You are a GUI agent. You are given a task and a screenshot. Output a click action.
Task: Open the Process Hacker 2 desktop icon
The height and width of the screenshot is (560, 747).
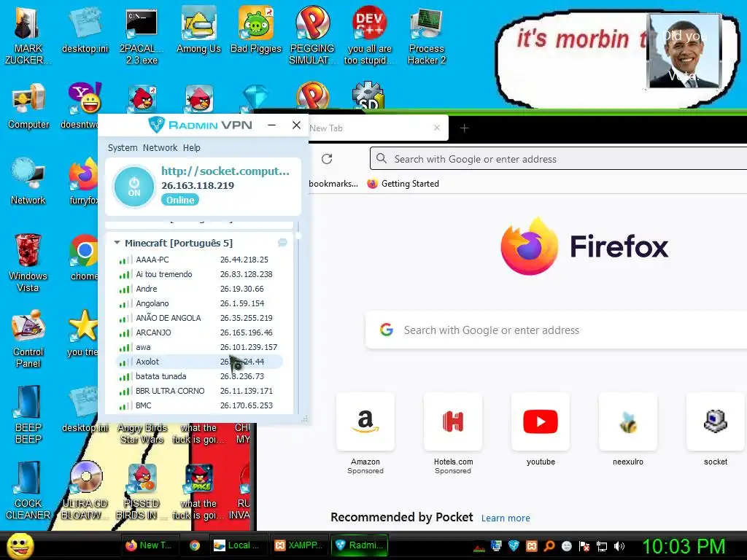tap(426, 36)
